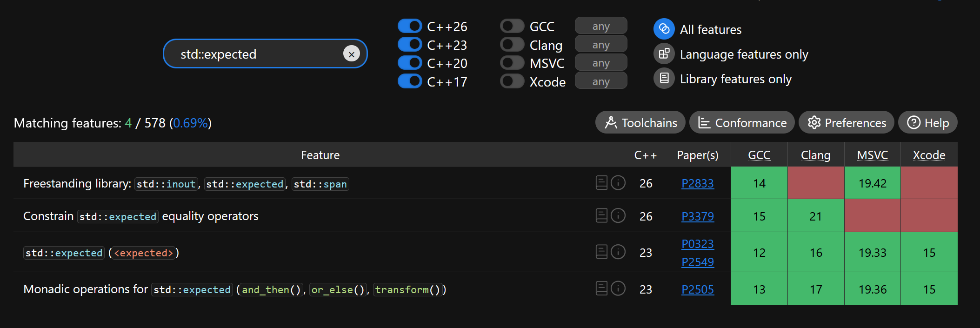
Task: Click info icon in <expected> header row
Action: click(618, 252)
